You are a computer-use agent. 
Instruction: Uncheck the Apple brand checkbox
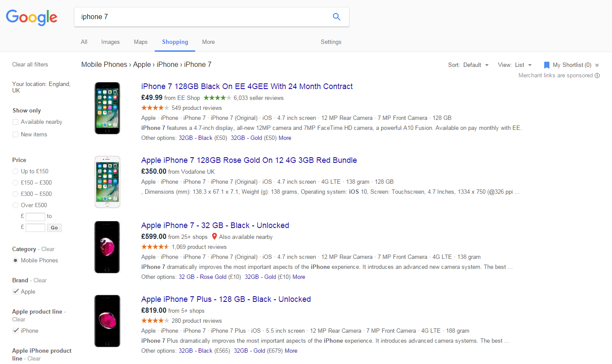coord(16,291)
